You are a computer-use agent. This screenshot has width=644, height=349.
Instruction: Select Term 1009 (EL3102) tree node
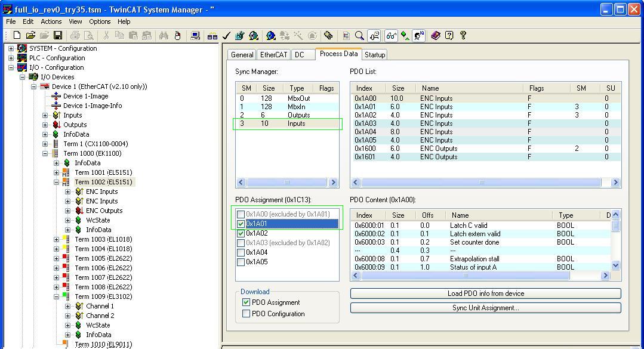[103, 297]
